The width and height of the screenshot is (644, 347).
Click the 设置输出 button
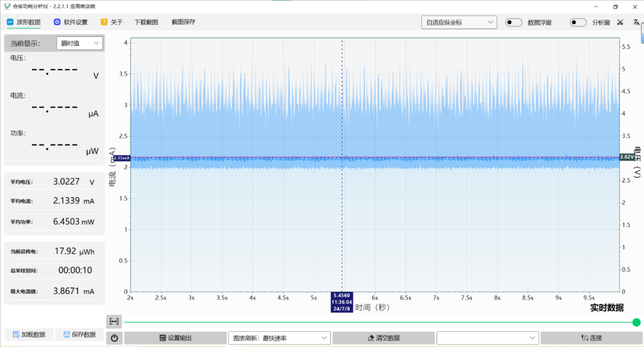point(175,338)
